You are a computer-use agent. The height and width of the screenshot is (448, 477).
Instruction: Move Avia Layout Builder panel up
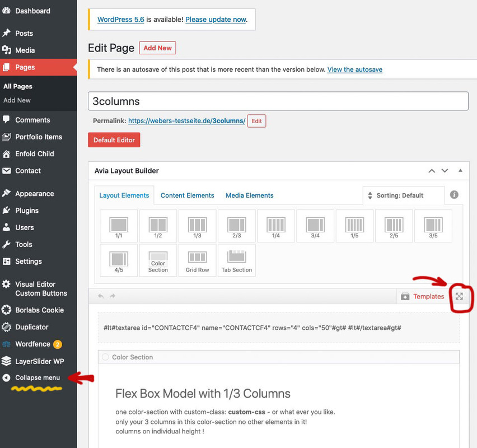431,171
